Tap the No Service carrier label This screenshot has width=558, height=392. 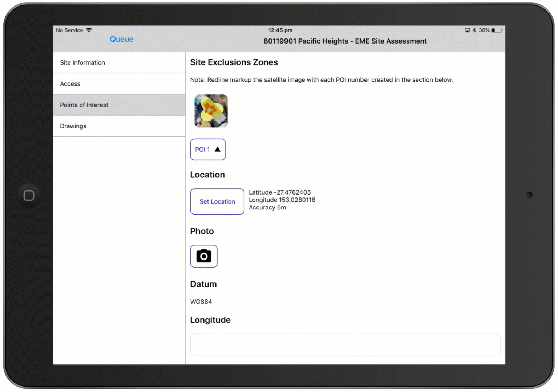[x=69, y=30]
